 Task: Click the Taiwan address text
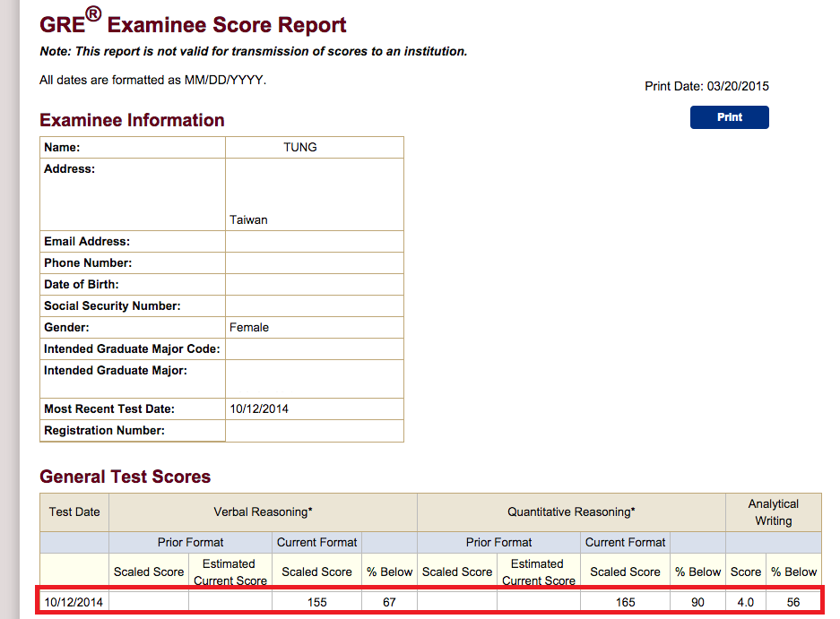click(248, 220)
